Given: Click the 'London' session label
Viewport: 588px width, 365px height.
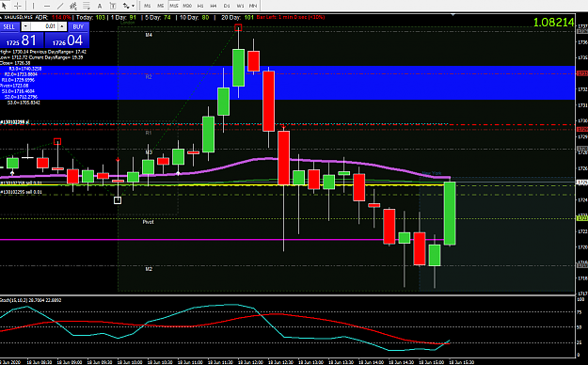Looking at the screenshot, I should click(128, 23).
